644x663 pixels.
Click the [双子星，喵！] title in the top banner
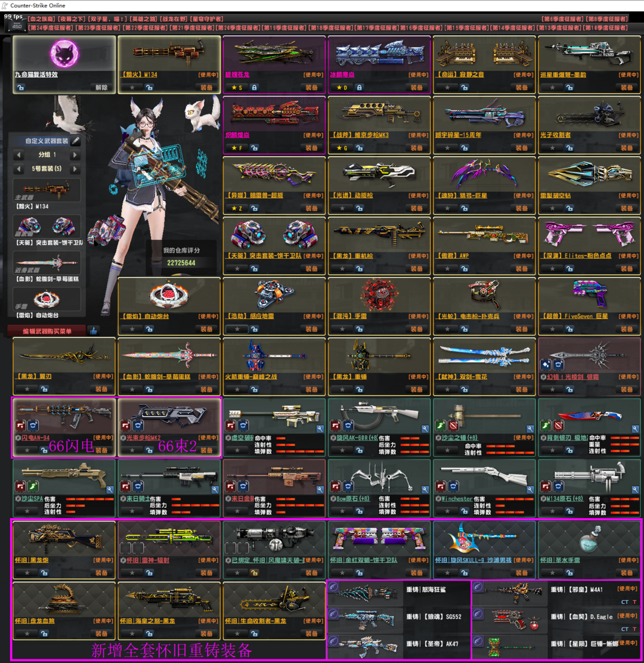pos(107,19)
